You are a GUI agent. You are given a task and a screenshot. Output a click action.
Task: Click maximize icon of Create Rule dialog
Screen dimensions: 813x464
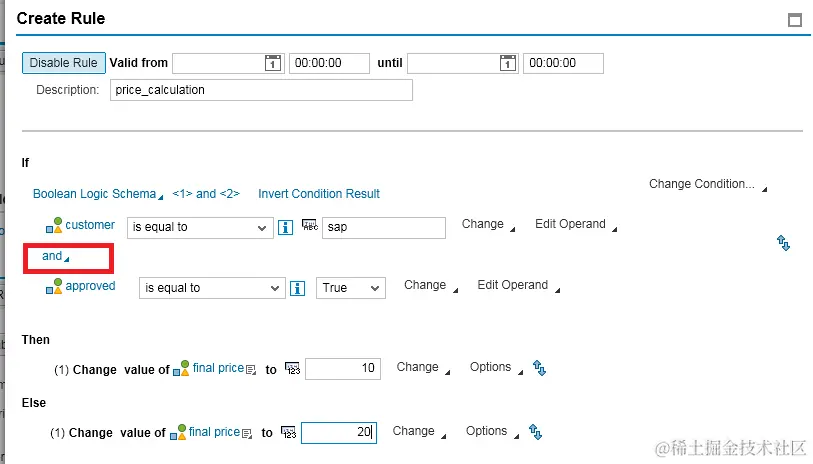click(794, 20)
